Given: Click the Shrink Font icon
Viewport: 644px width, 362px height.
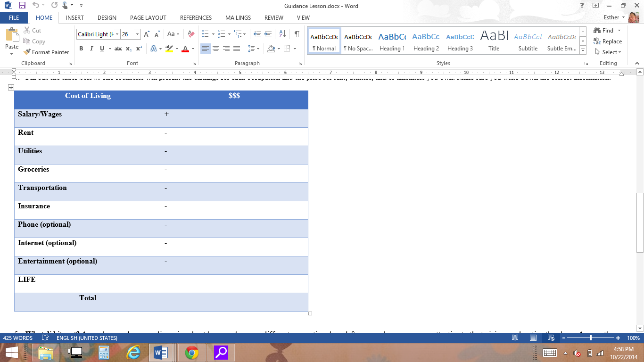Looking at the screenshot, I should tap(157, 34).
